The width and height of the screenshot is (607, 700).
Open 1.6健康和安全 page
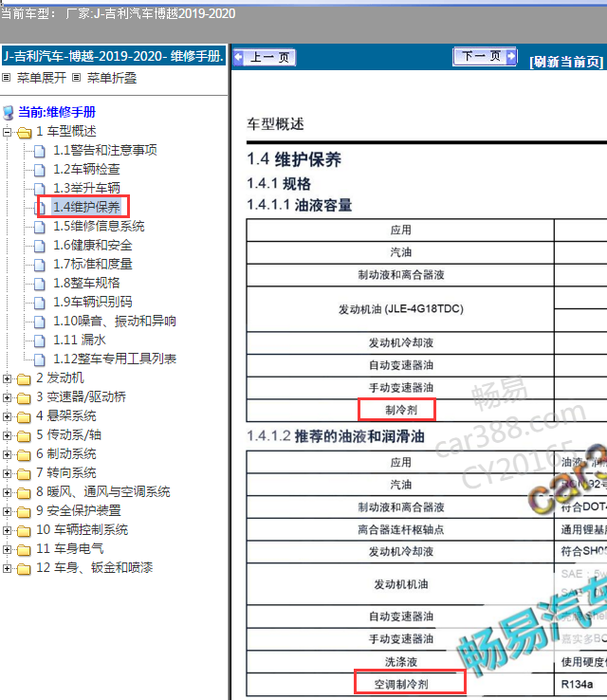click(x=93, y=245)
